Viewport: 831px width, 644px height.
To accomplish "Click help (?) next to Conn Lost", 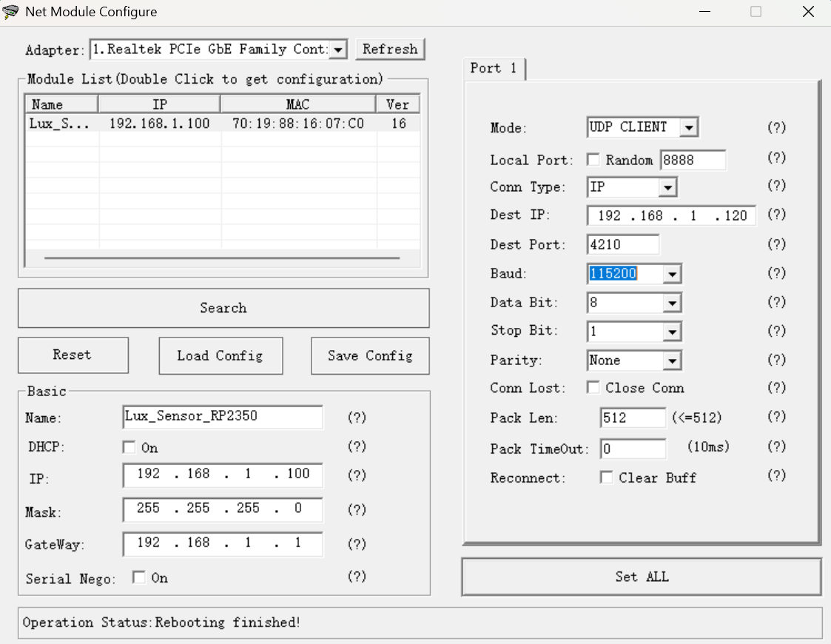I will click(776, 387).
